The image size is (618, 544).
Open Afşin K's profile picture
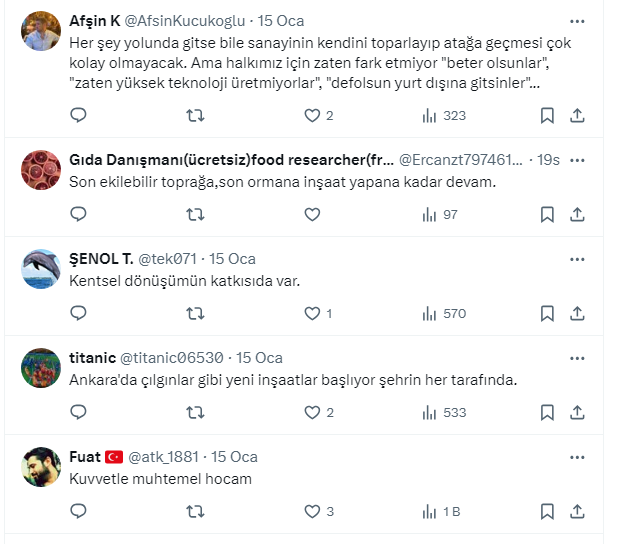[x=41, y=31]
